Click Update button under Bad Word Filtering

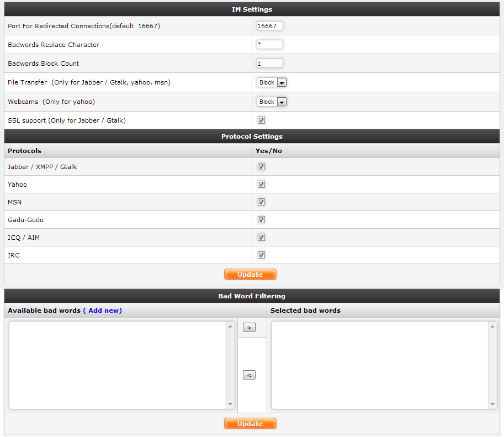pyautogui.click(x=250, y=424)
